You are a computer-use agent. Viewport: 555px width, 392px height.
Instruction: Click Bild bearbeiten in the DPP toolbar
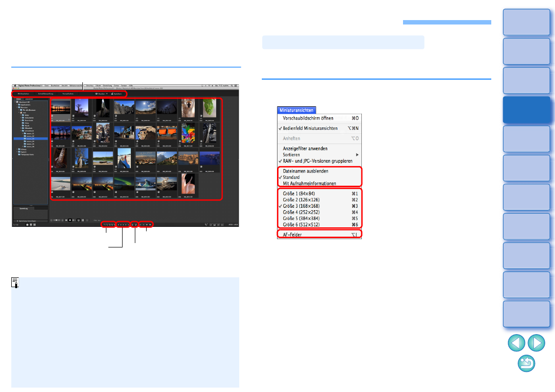coord(24,94)
